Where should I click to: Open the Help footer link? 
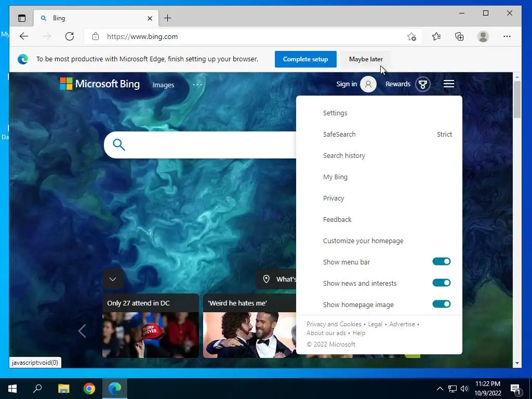[x=358, y=333]
